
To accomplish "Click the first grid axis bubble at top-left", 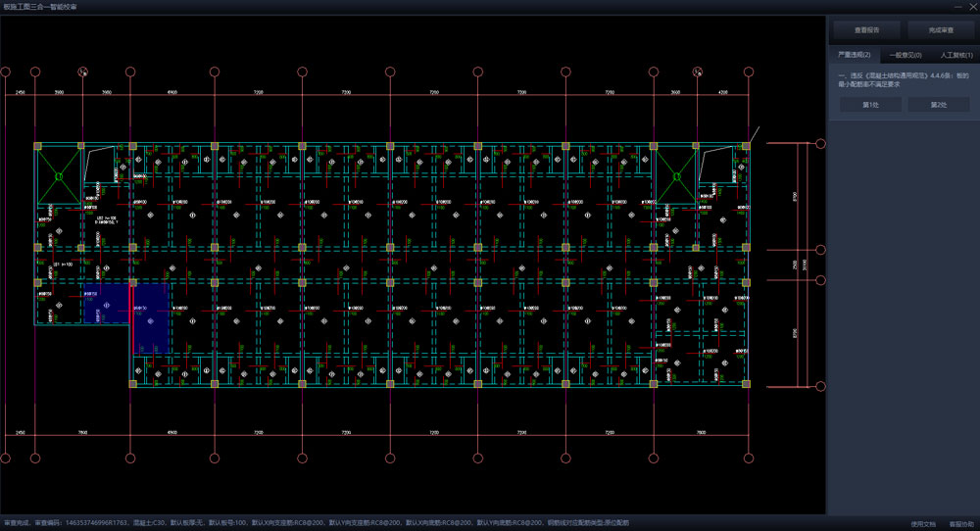I will tap(6, 72).
